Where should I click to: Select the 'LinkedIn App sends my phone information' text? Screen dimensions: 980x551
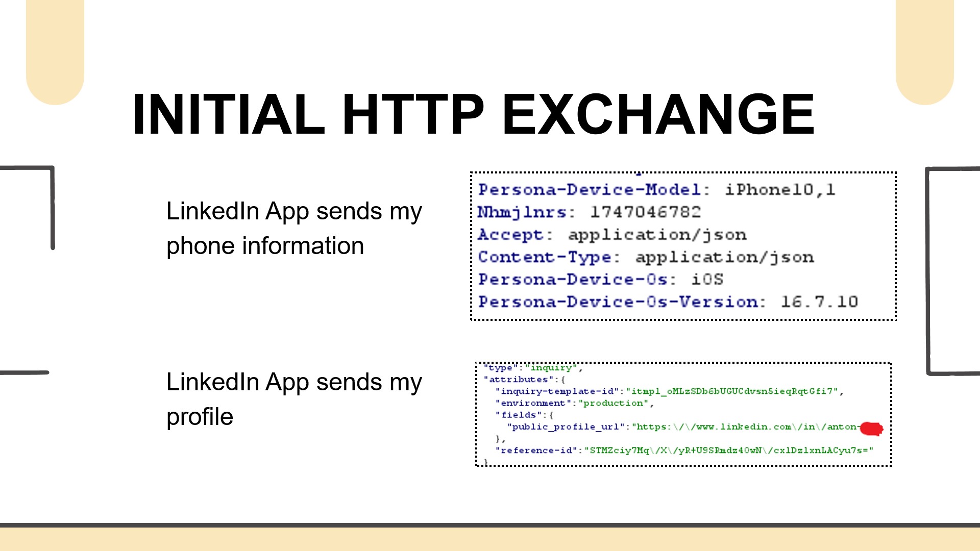coord(295,228)
